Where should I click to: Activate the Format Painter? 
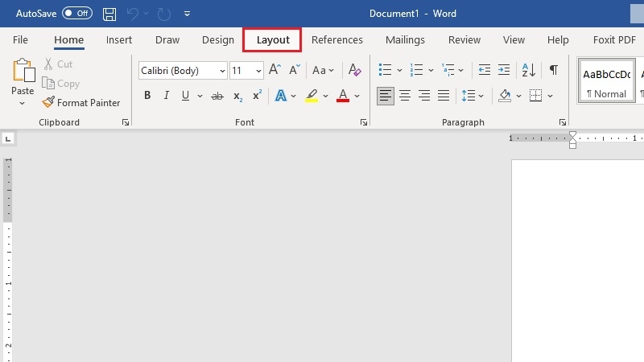coord(81,103)
